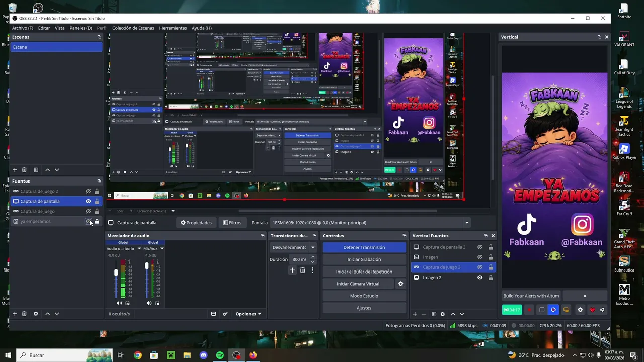The image size is (644, 362).
Task: Click the red record button in Vertical panel
Action: point(529,310)
